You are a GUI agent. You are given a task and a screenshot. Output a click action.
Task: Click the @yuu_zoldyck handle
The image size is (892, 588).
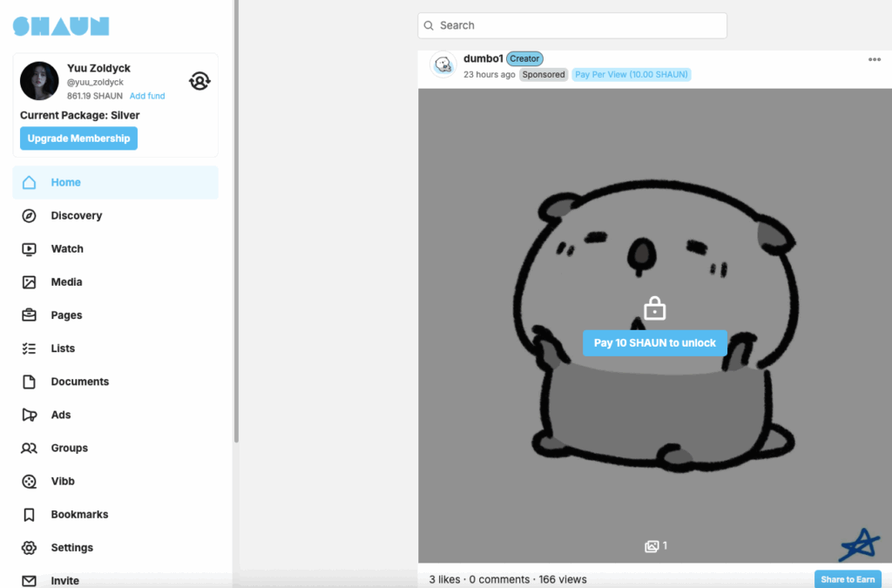coord(95,83)
